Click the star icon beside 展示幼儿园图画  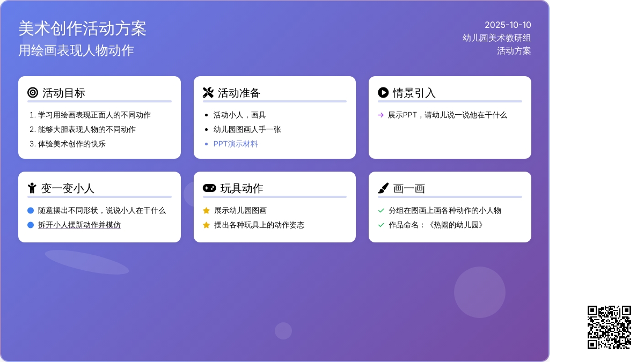[x=206, y=211]
